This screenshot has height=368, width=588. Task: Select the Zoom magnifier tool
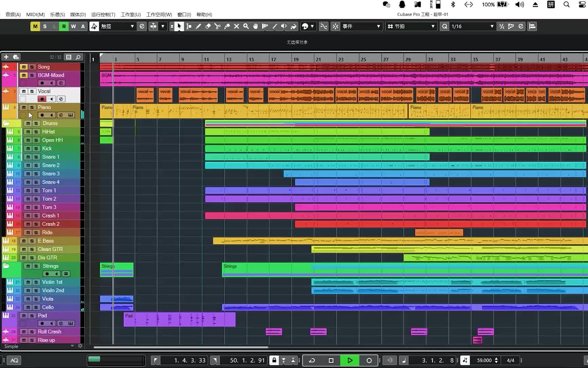(x=246, y=26)
